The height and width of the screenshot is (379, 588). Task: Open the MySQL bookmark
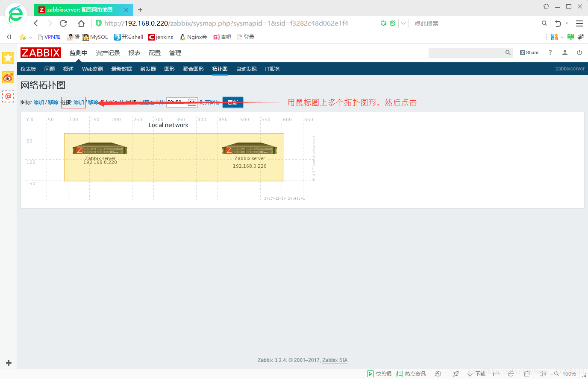point(95,37)
